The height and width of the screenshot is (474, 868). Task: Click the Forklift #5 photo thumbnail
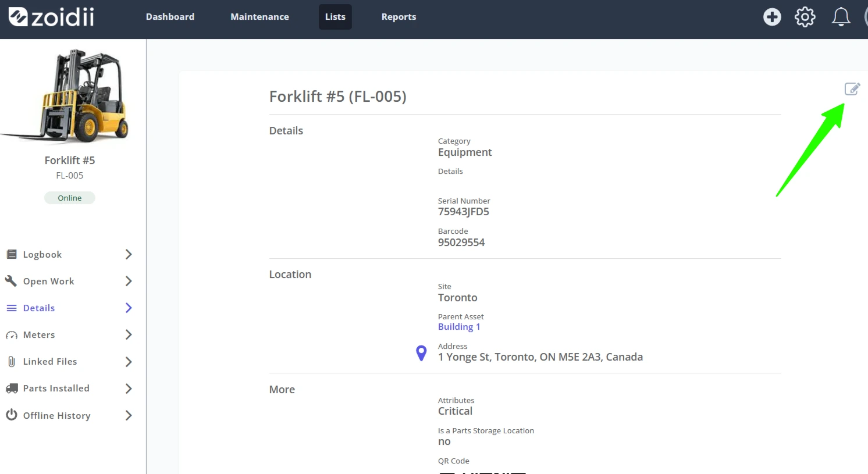pyautogui.click(x=68, y=96)
